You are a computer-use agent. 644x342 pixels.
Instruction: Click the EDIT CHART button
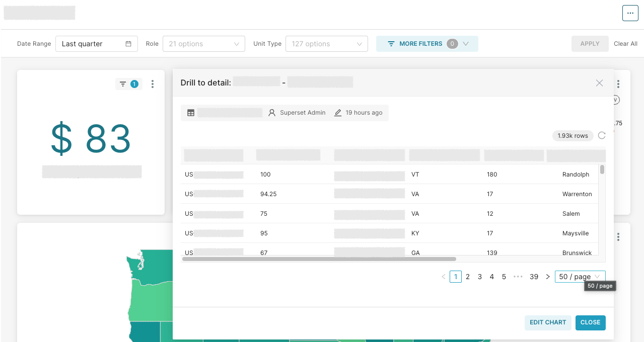coord(548,322)
